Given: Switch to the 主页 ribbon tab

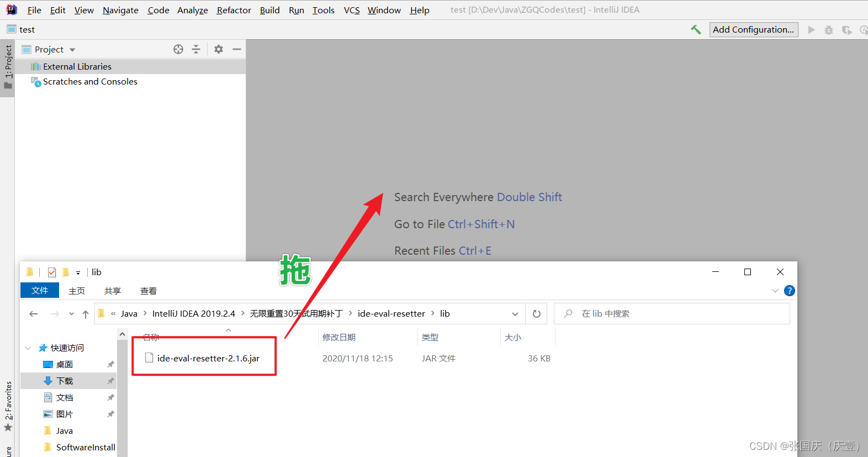Looking at the screenshot, I should coord(77,291).
